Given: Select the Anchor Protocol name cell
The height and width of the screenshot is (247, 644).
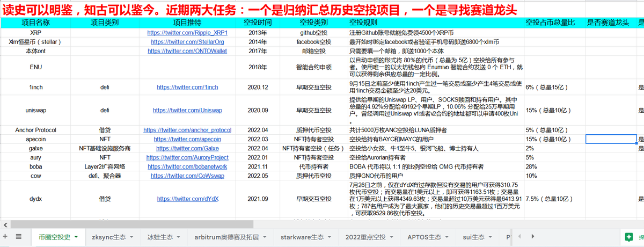Looking at the screenshot, I should pos(36,130).
